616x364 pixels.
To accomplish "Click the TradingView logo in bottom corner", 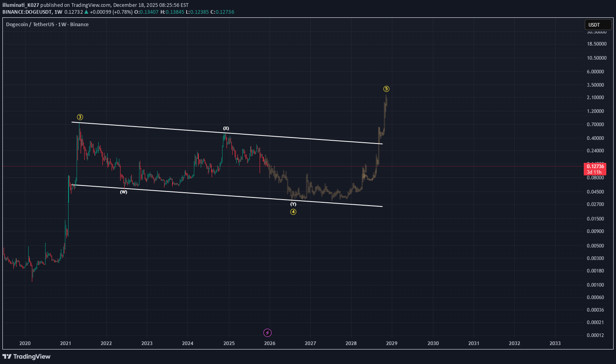I will pyautogui.click(x=7, y=357).
